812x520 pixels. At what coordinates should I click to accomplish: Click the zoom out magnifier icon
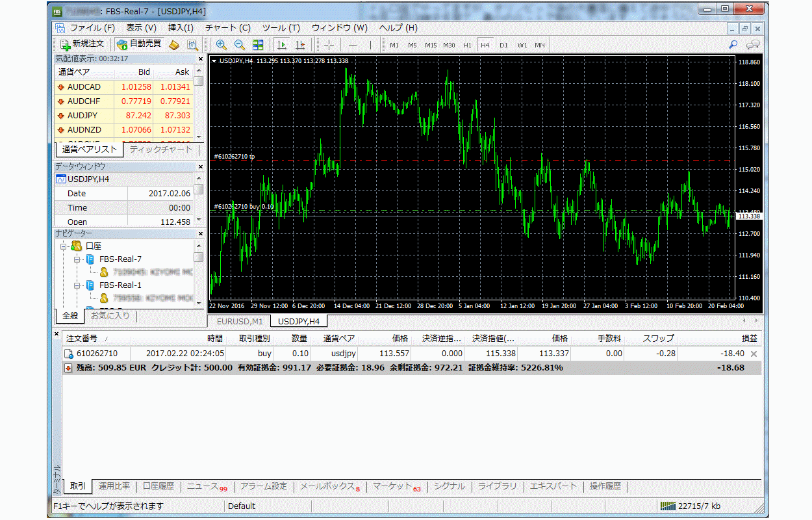tap(239, 45)
